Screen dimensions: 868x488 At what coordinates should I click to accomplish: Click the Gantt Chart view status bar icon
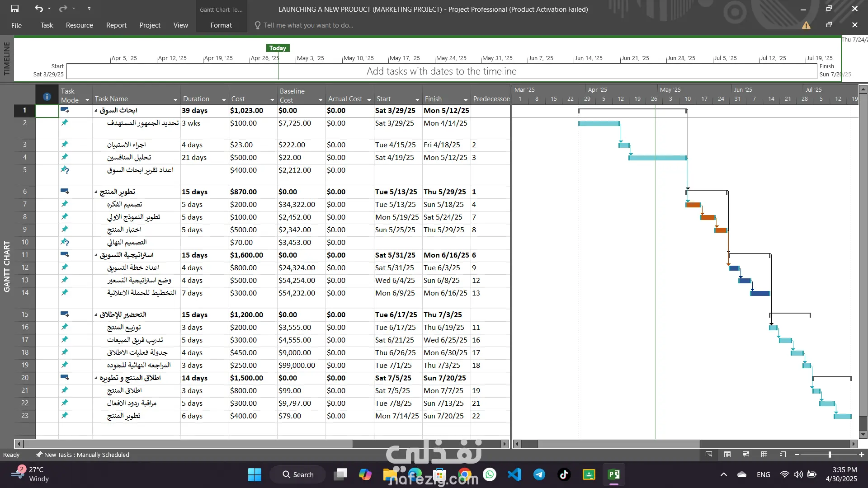pos(709,455)
